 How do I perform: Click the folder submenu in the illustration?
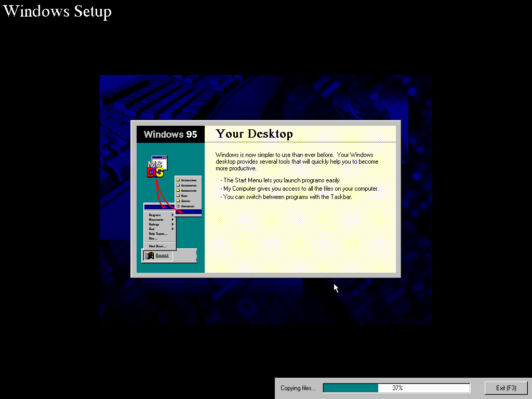pyautogui.click(x=188, y=195)
